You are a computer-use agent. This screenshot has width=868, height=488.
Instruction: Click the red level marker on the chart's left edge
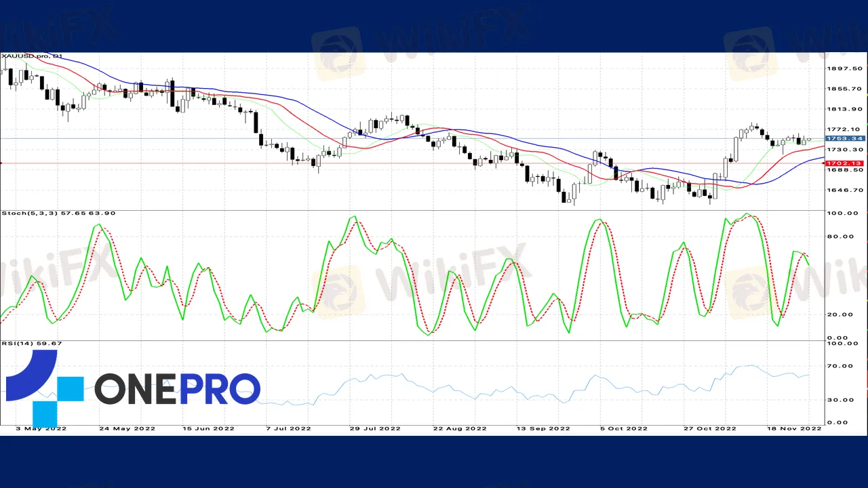click(x=1, y=163)
